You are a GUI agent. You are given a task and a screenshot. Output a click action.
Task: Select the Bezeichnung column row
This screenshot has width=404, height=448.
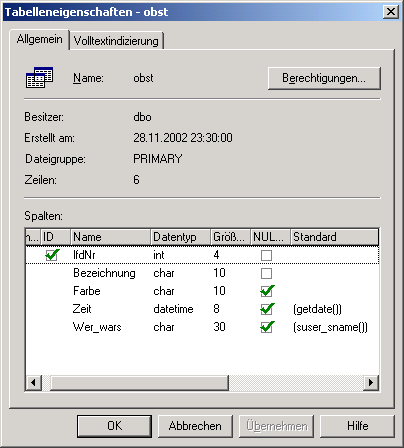202,273
